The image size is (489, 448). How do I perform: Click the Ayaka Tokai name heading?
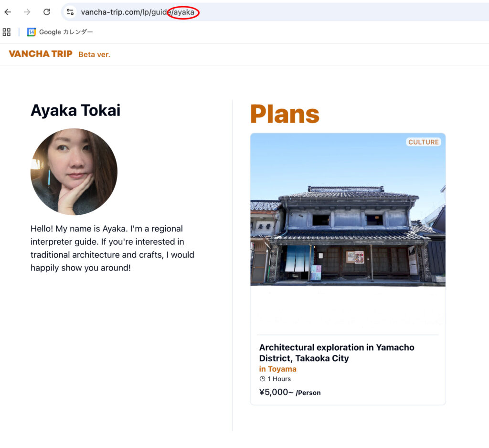75,110
